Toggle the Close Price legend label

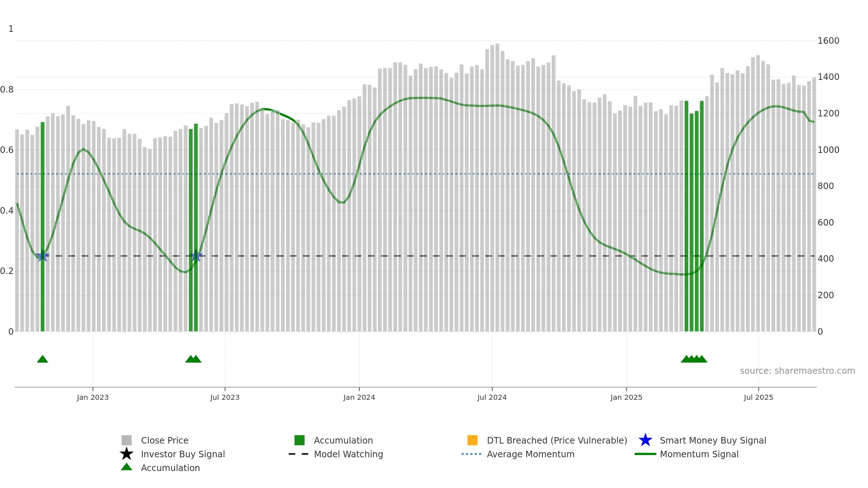[x=165, y=440]
